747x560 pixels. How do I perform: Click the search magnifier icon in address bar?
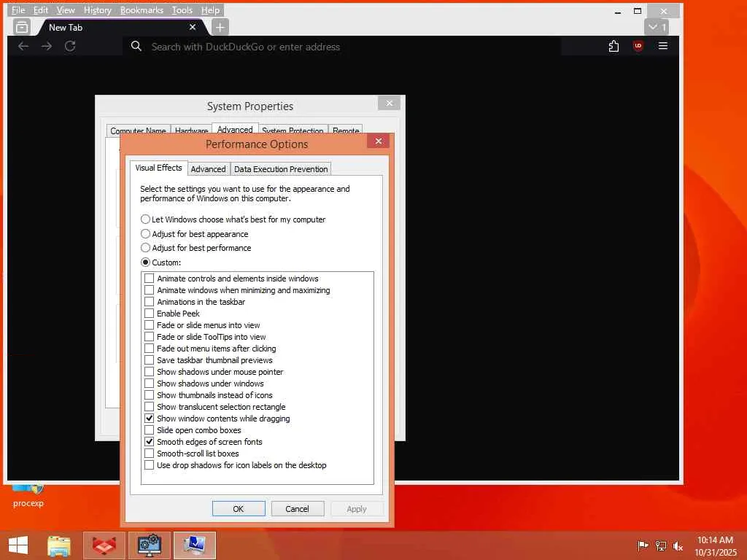click(x=136, y=46)
